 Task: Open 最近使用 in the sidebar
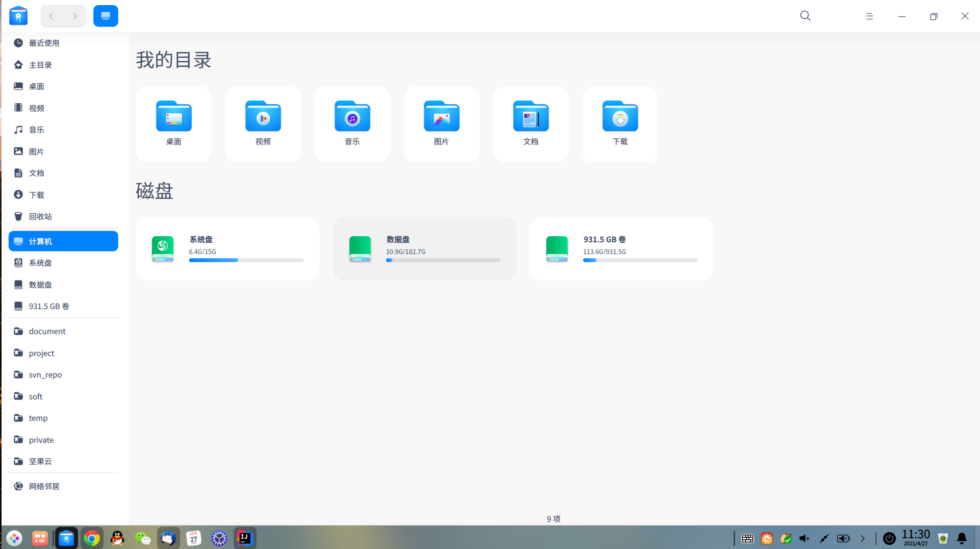pyautogui.click(x=63, y=43)
